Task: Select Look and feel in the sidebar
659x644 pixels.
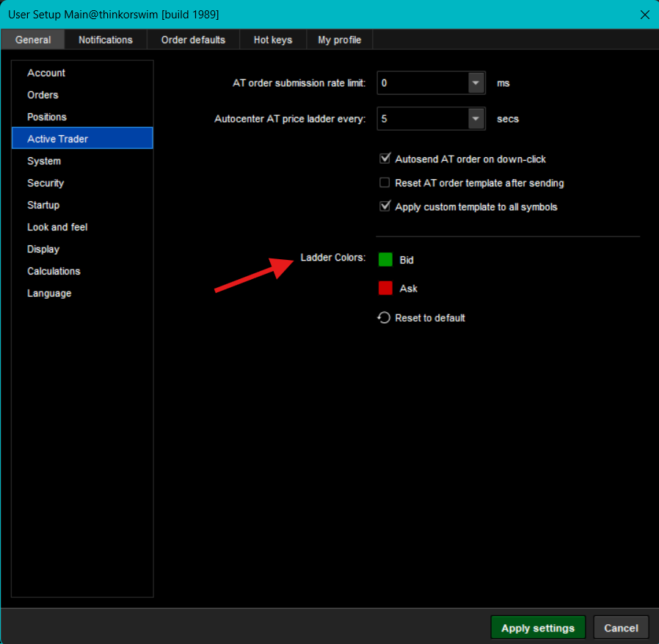Action: pos(57,227)
